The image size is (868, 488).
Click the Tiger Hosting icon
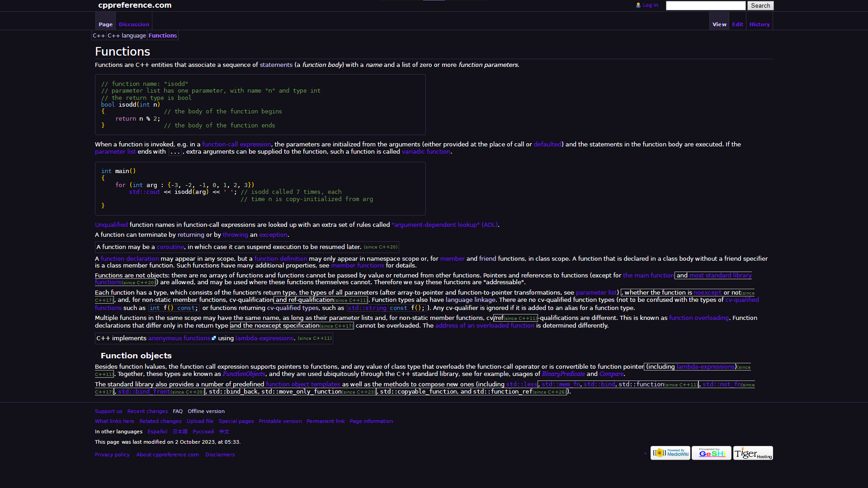coord(752,452)
